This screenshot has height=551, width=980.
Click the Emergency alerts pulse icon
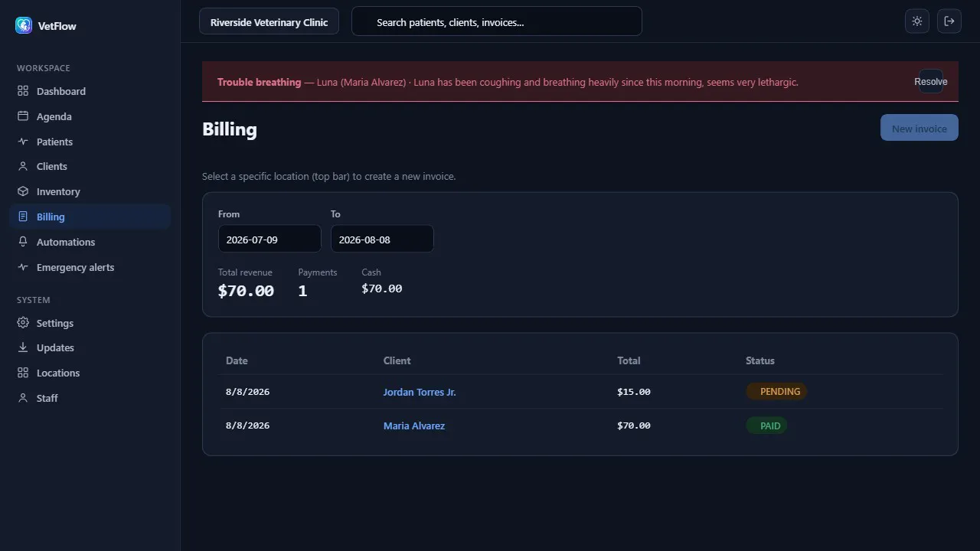tap(23, 267)
